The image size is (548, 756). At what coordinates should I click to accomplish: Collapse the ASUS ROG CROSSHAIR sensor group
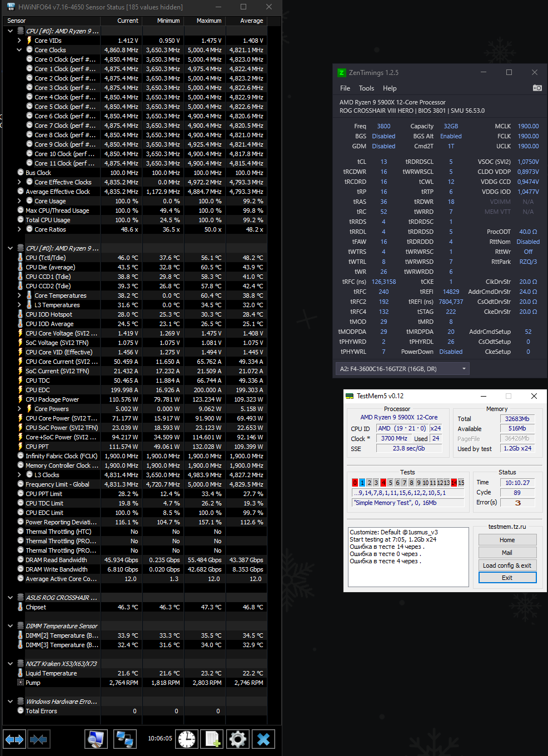11,598
